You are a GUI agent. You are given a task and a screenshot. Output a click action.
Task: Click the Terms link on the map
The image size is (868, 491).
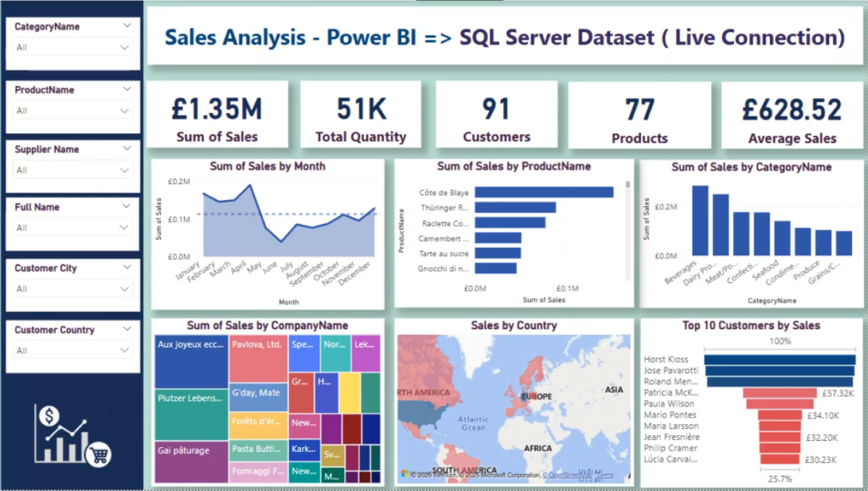tap(605, 475)
